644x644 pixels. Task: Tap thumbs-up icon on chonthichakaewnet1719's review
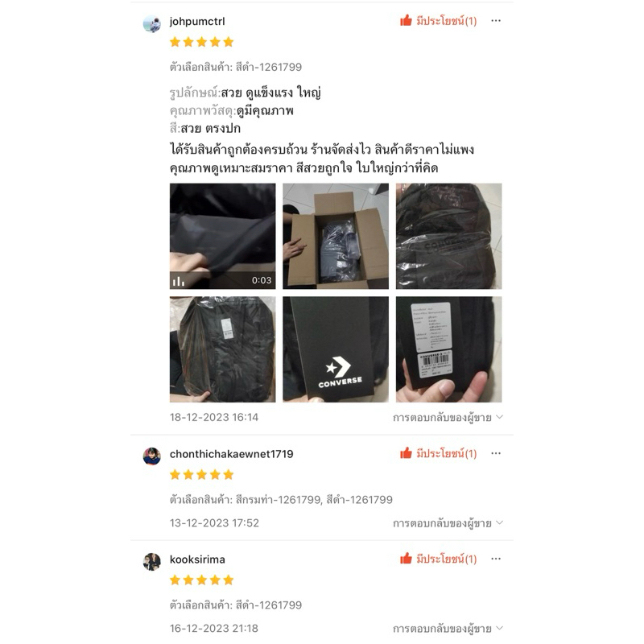pyautogui.click(x=406, y=453)
